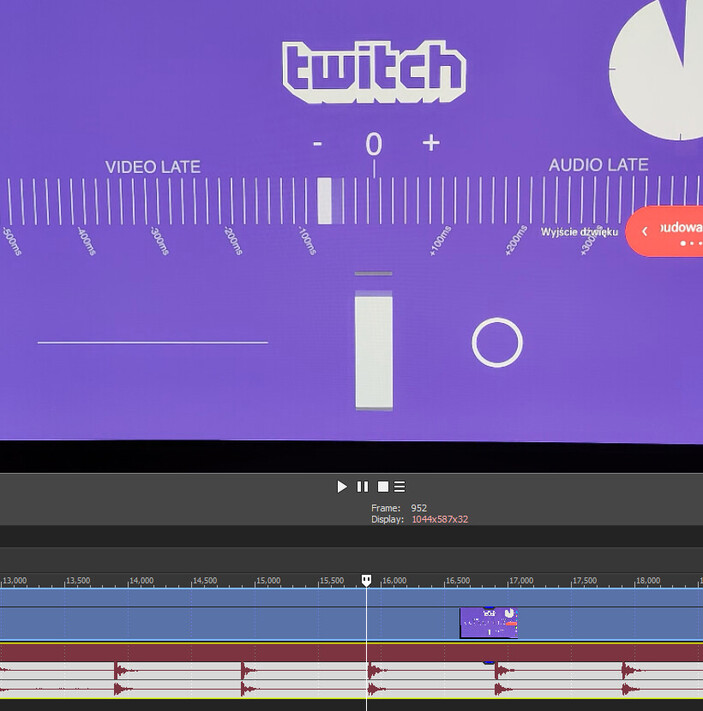
Task: Click the 15,500 ruler label
Action: pyautogui.click(x=332, y=580)
